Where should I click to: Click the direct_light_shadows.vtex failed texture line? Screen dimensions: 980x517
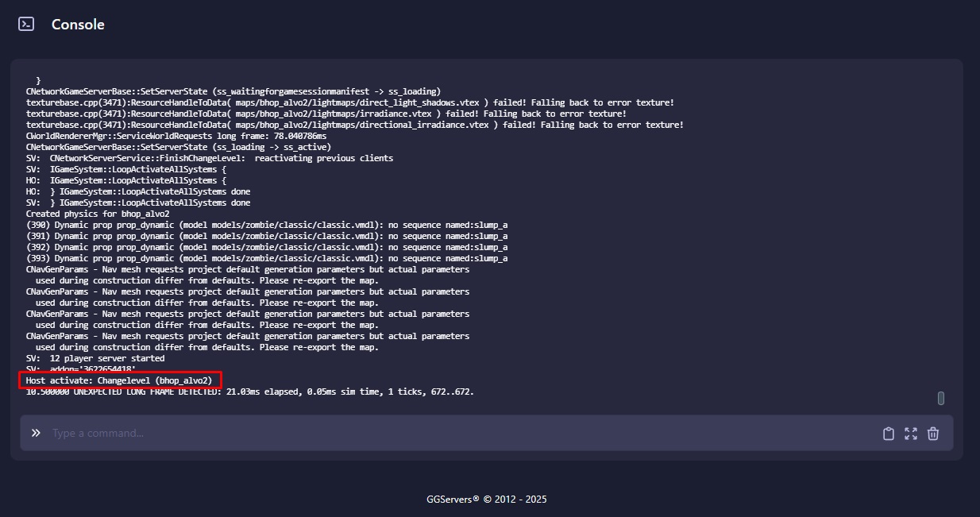(x=350, y=102)
